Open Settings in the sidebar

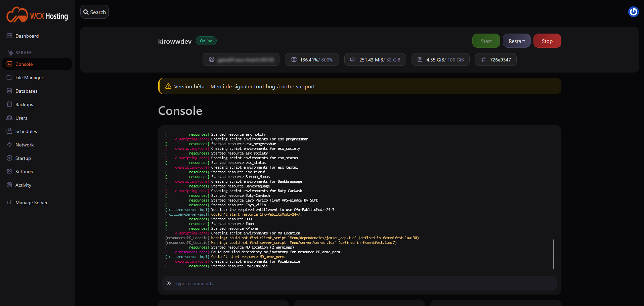tap(37, 172)
